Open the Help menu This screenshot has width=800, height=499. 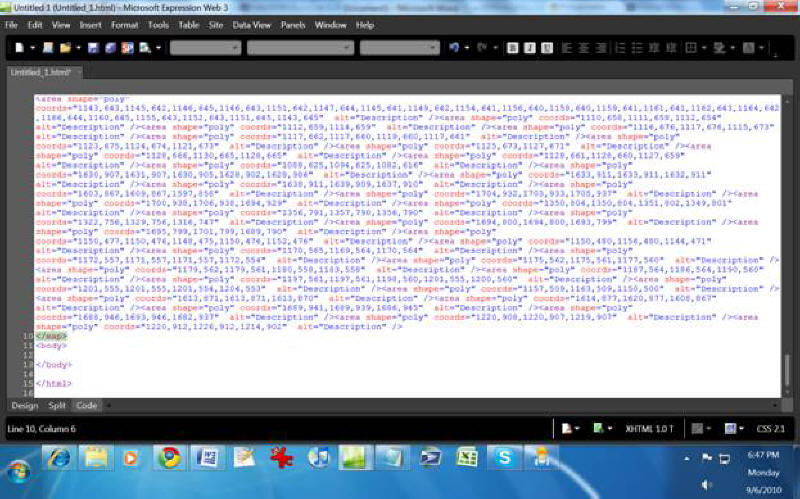[x=365, y=24]
